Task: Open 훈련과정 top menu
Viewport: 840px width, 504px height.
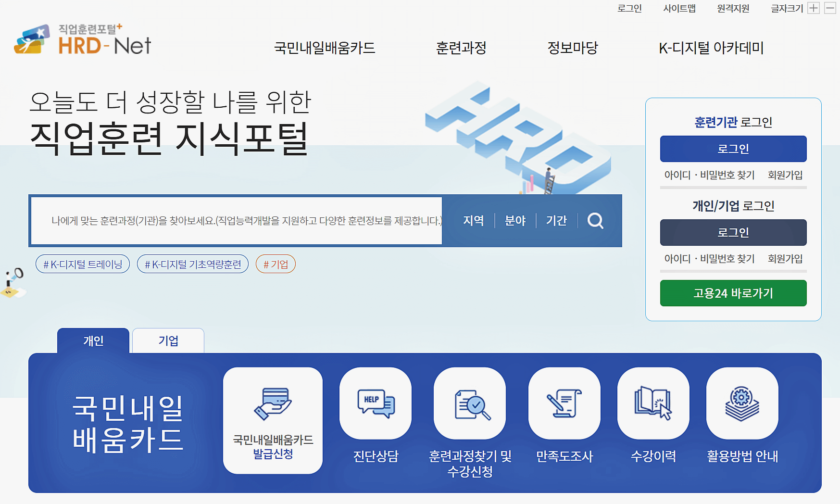Action: click(461, 48)
